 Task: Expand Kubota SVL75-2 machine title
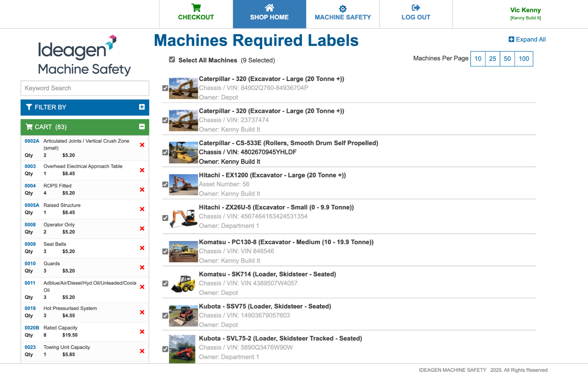(280, 338)
